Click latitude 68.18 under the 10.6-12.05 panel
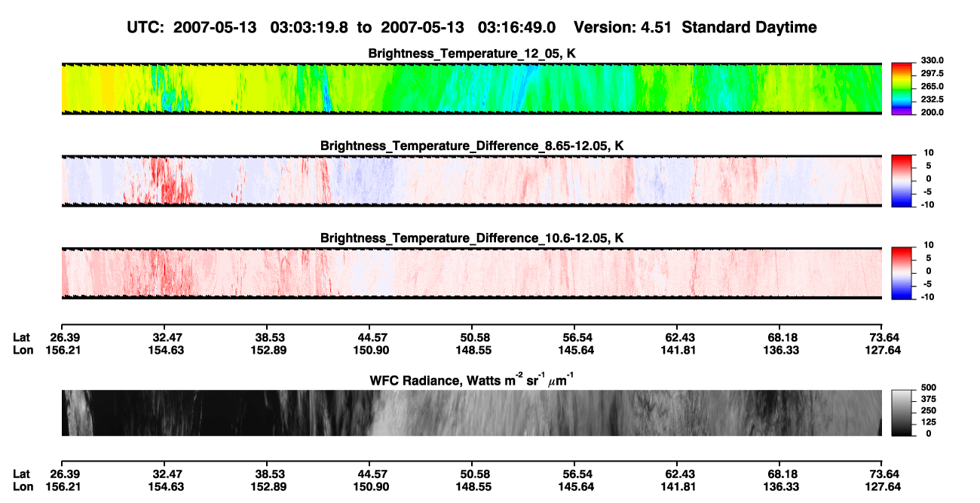The width and height of the screenshot is (980, 503). click(780, 337)
